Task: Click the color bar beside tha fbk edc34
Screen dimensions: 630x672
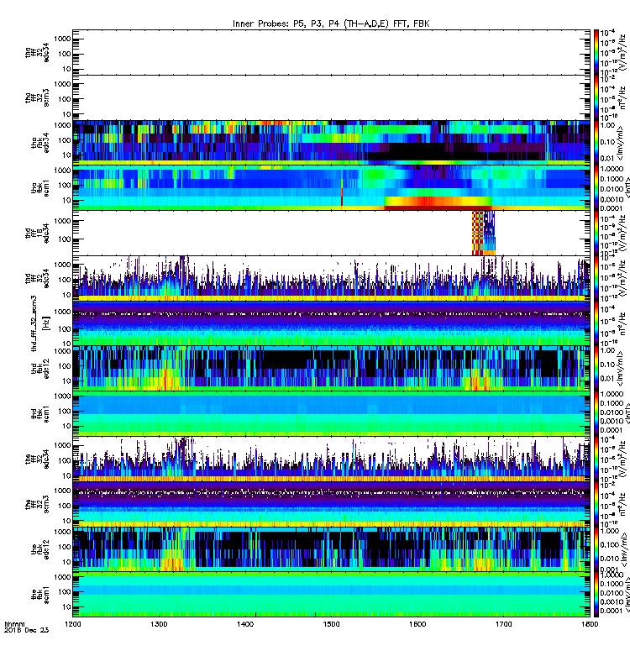Action: (x=596, y=143)
